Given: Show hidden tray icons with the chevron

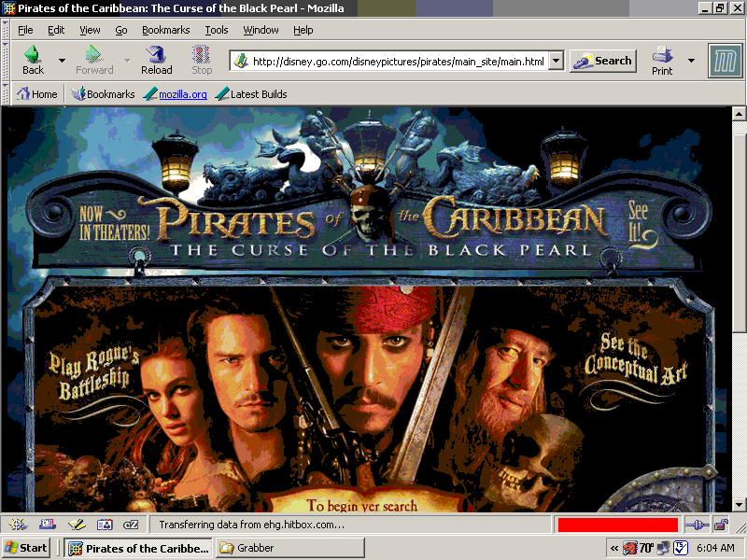Looking at the screenshot, I should (x=614, y=548).
